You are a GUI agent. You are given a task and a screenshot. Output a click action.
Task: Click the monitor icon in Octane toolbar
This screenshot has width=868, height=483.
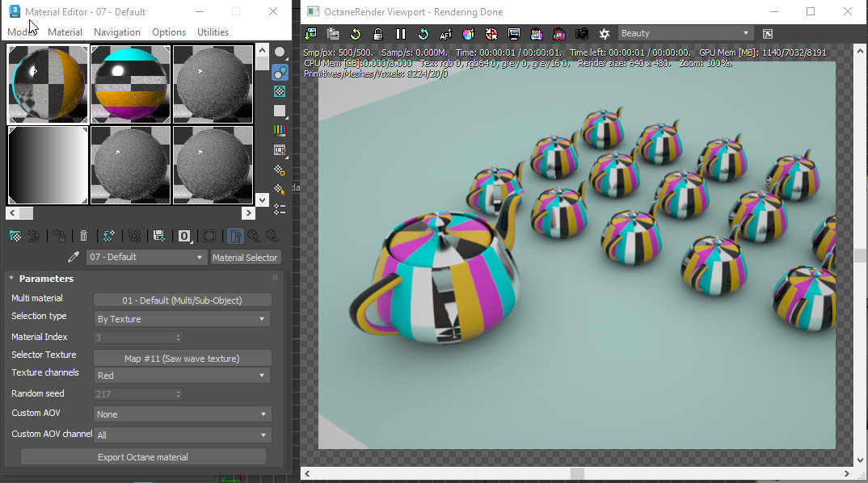514,34
